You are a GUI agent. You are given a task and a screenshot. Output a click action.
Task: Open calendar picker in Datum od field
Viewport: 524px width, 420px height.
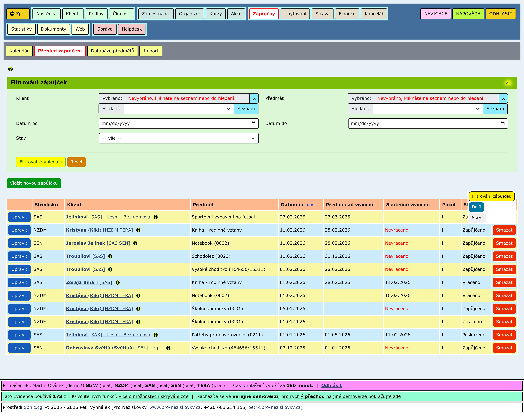[x=253, y=123]
